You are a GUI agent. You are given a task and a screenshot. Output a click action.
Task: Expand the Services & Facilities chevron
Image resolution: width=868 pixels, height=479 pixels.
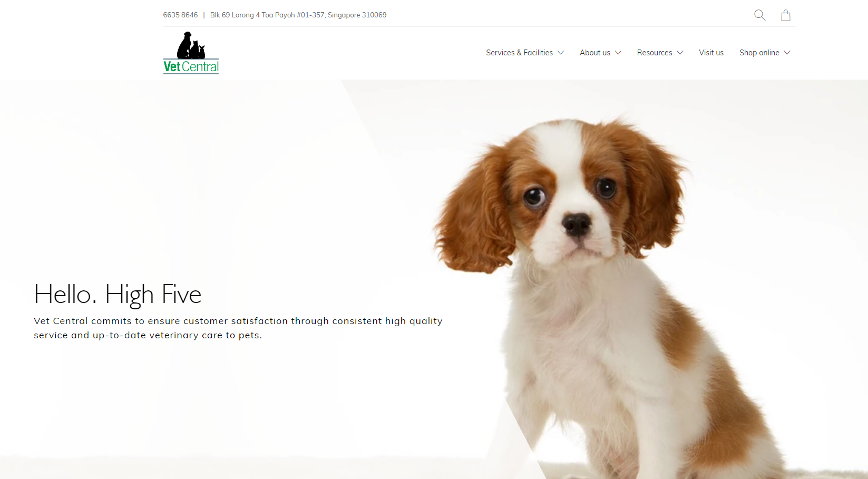click(561, 53)
